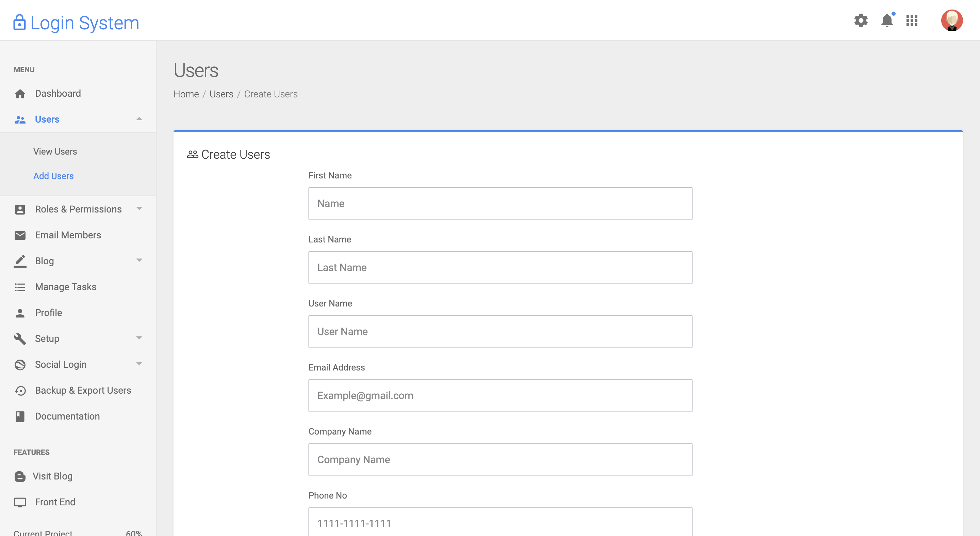
Task: Open the apps grid icon
Action: 912,20
